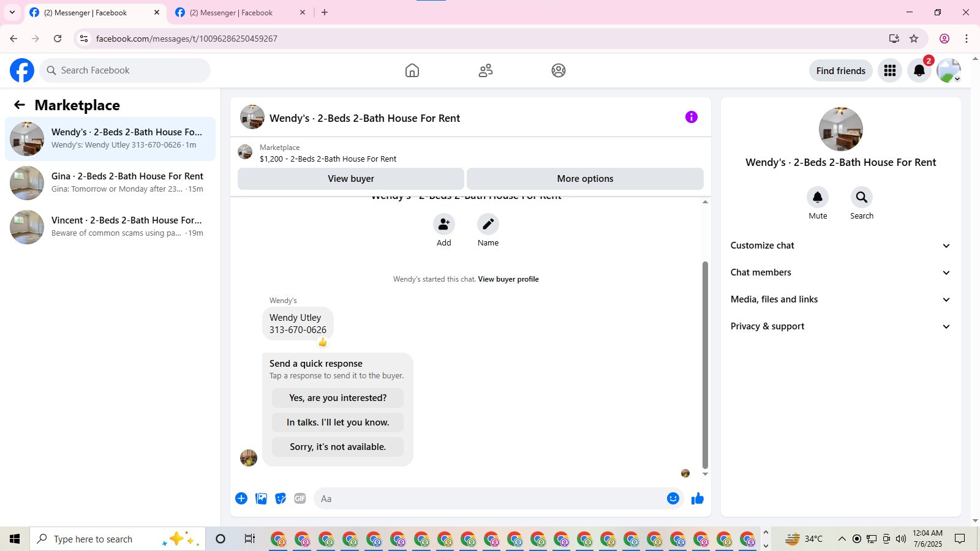Focus the Aa message input field

coord(490,498)
